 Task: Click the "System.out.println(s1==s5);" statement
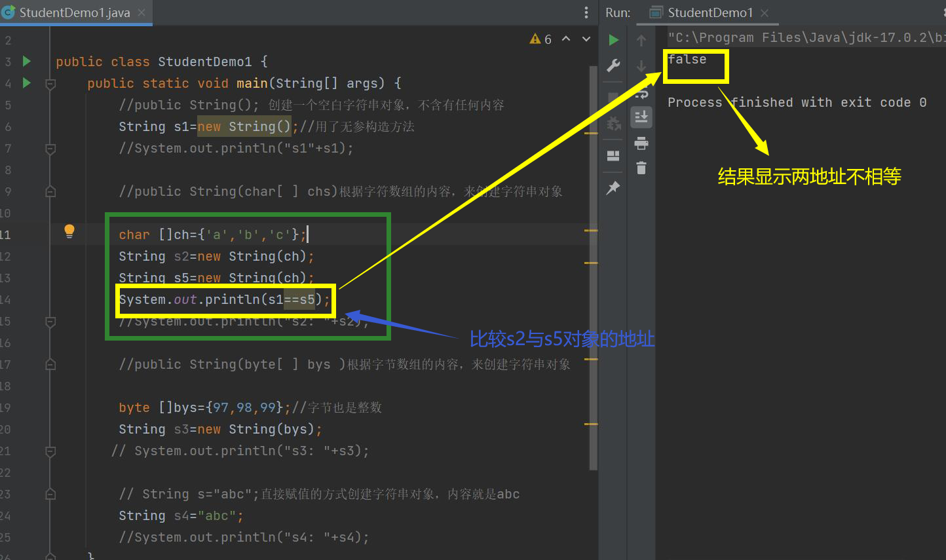click(225, 299)
